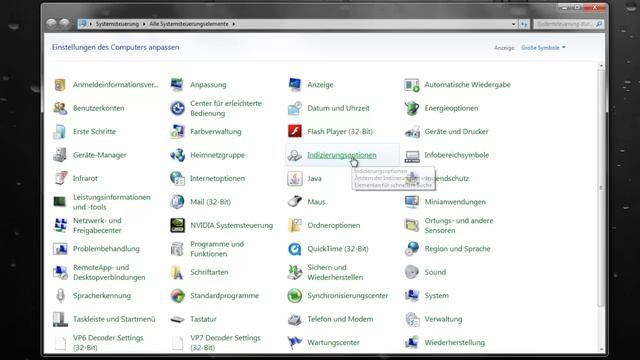Open the Minianwendungen link

click(455, 202)
